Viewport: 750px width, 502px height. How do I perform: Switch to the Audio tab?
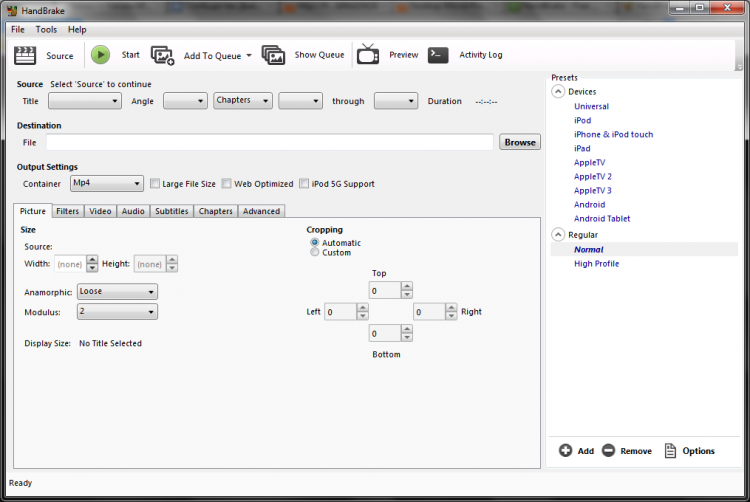point(133,211)
